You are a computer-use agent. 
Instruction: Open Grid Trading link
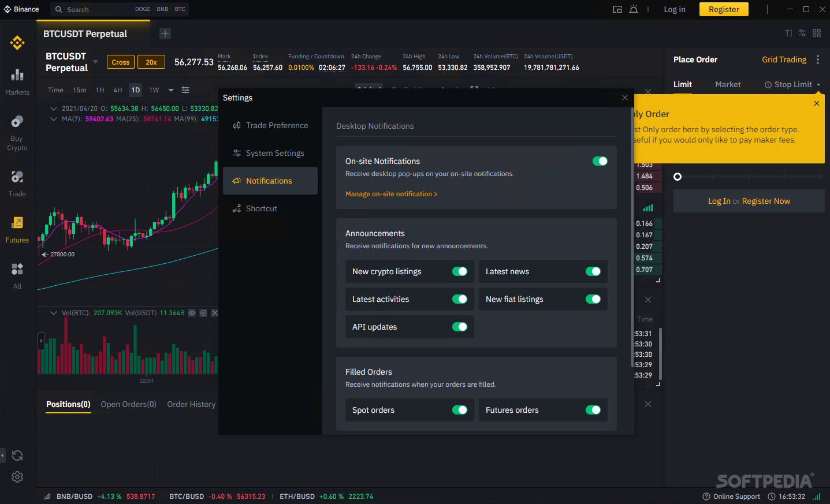(784, 59)
